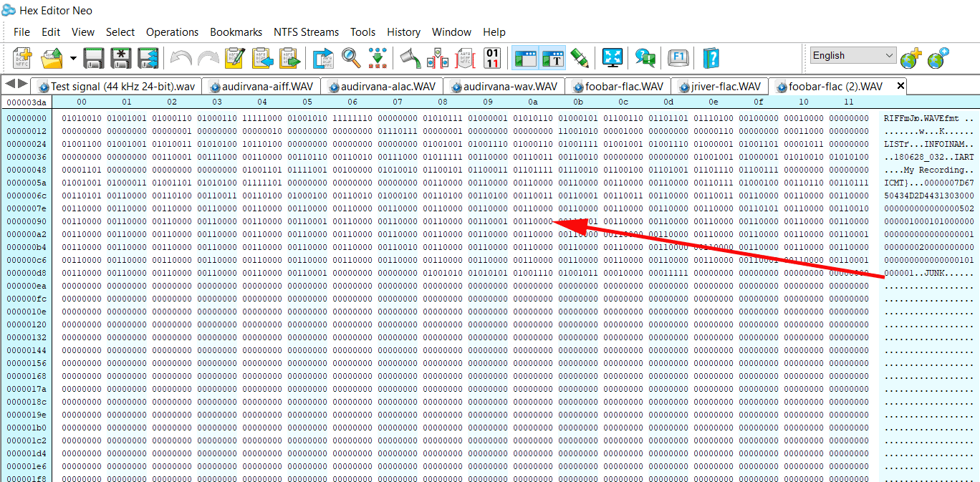This screenshot has width=980, height=482.
Task: Toggle the text pane view button
Action: tap(552, 58)
